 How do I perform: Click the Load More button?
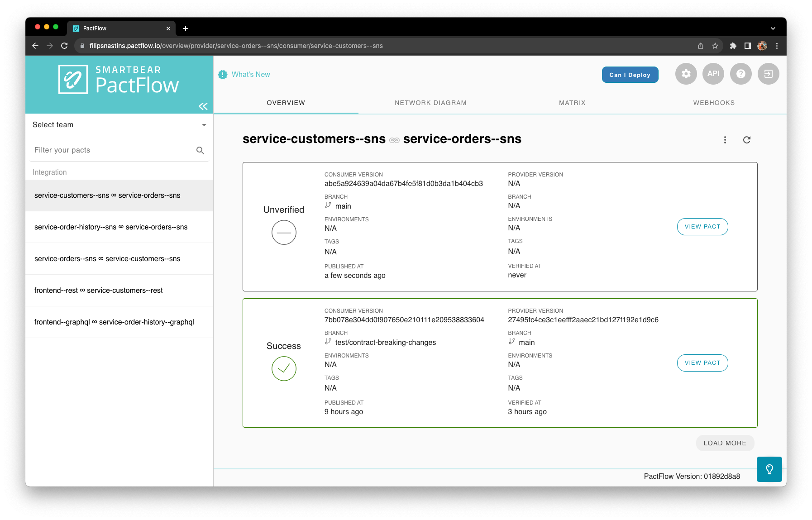click(725, 443)
